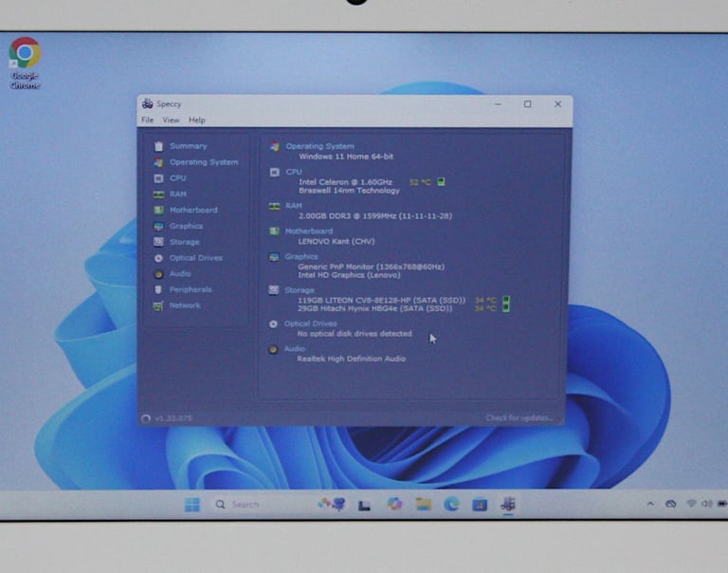Click the Optical Drives heading in summary
This screenshot has width=728, height=573.
pyautogui.click(x=311, y=323)
